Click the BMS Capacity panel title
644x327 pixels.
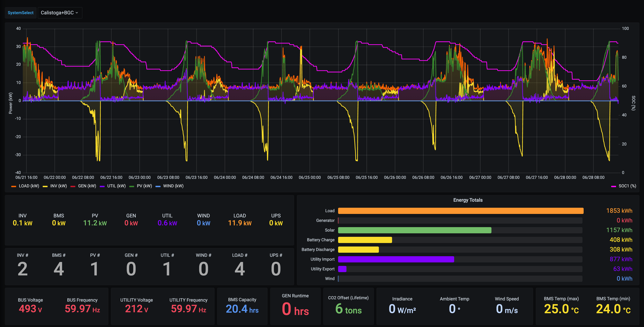(x=242, y=299)
